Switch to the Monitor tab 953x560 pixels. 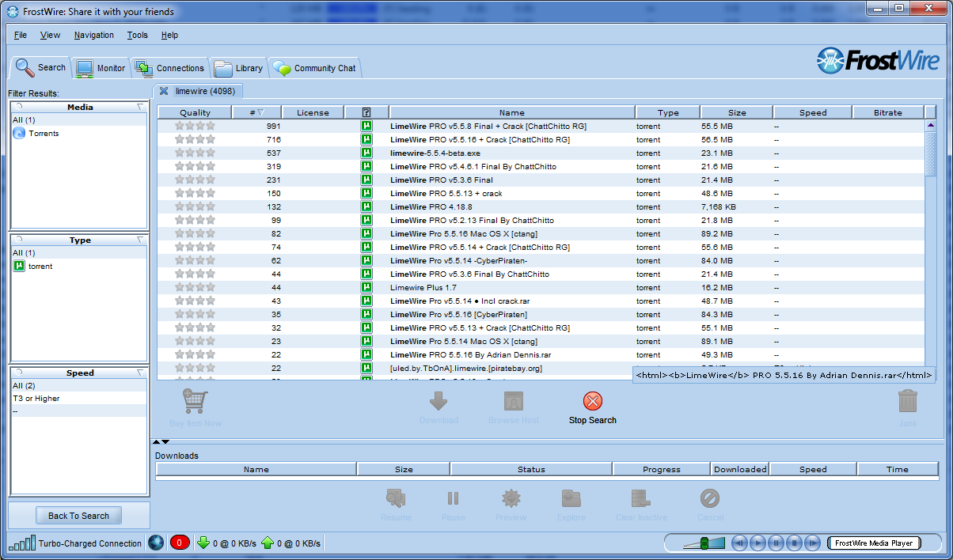click(x=101, y=68)
